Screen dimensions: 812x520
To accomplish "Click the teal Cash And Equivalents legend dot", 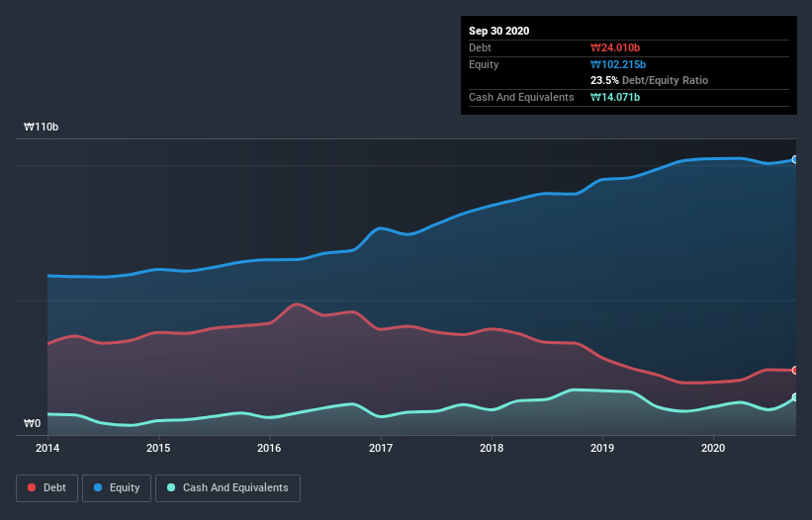I will pyautogui.click(x=171, y=487).
